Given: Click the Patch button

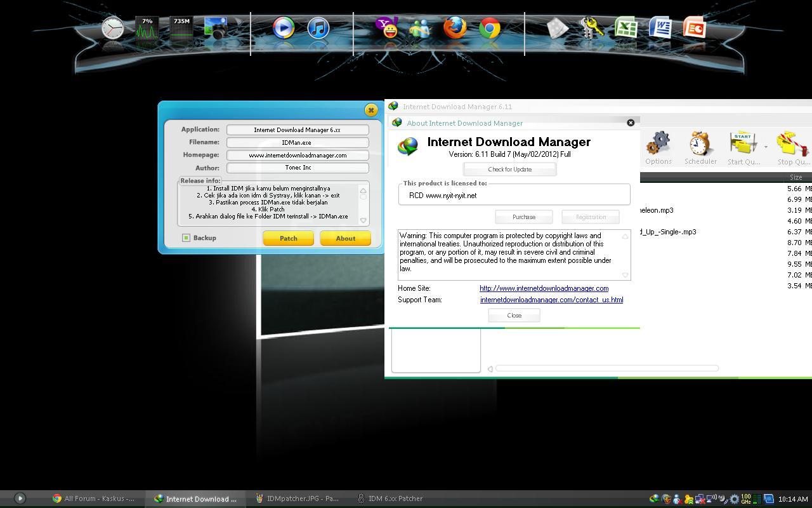Looking at the screenshot, I should pos(289,238).
